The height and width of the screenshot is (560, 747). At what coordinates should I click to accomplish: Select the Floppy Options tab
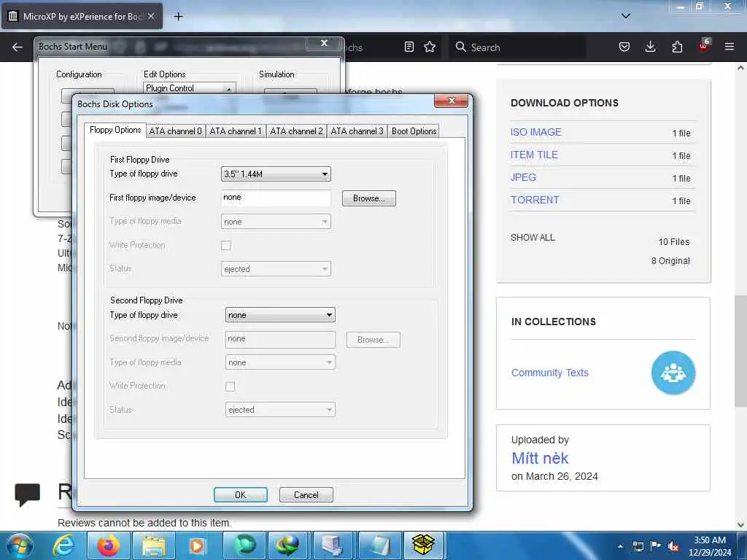(x=115, y=130)
